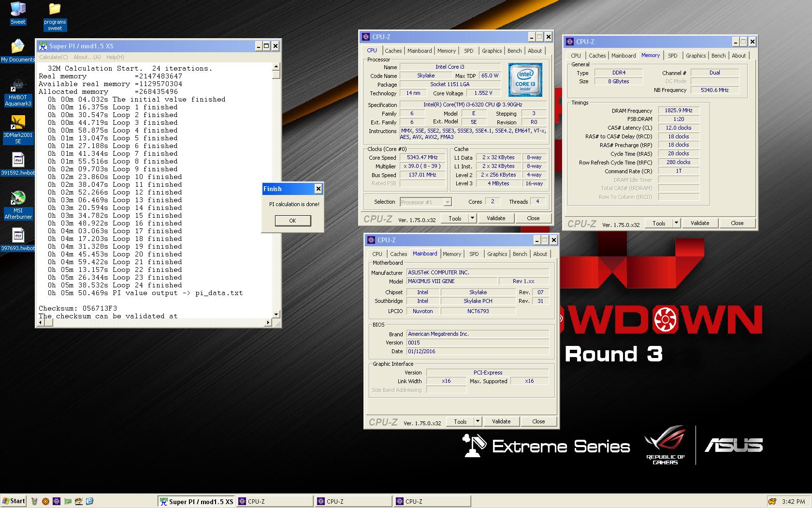Screen dimensions: 812x508
Task: Open the Help menu in Super PI
Action: pyautogui.click(x=115, y=57)
